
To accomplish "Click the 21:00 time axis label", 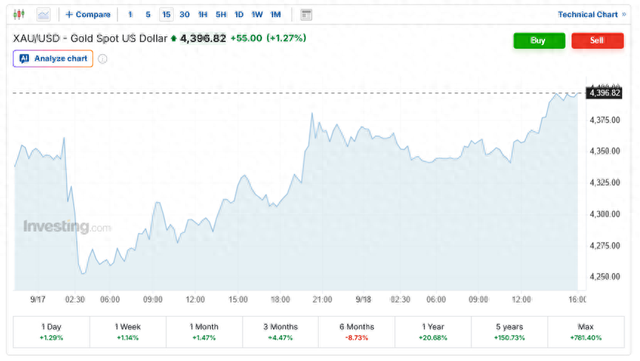I will 322,300.
